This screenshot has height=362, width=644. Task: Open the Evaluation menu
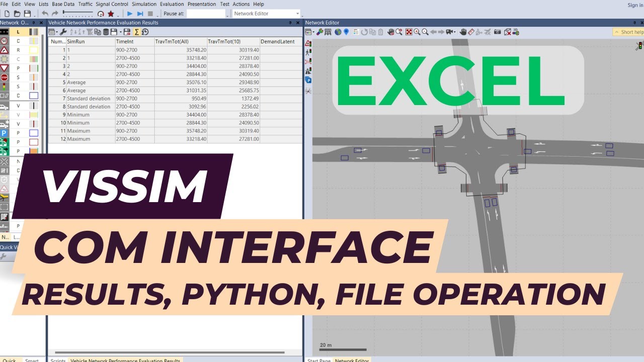click(172, 4)
